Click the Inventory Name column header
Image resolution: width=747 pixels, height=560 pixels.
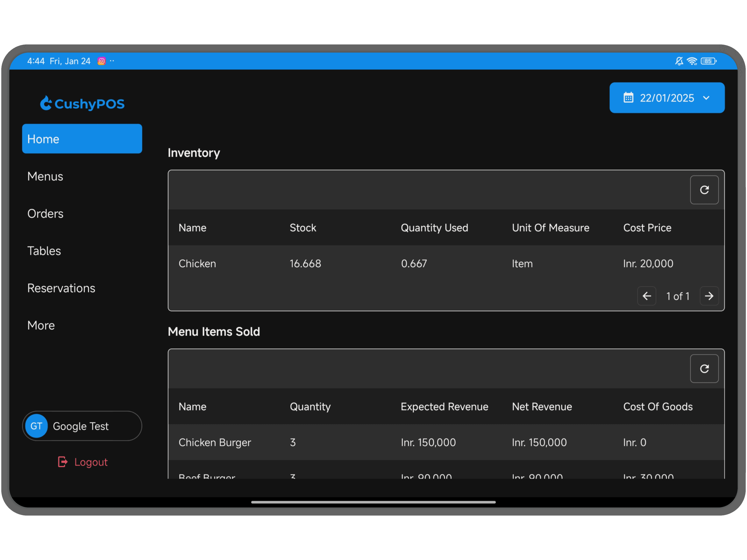click(193, 228)
